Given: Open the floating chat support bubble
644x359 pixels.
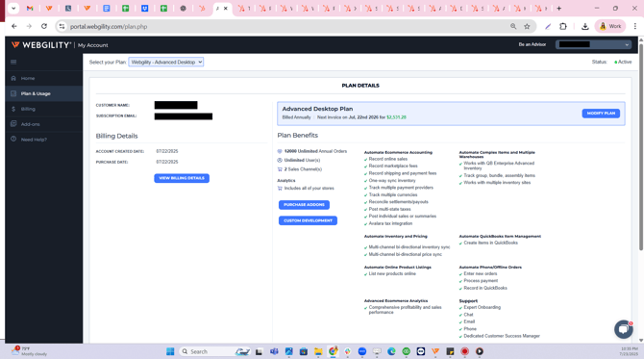Looking at the screenshot, I should tap(623, 329).
